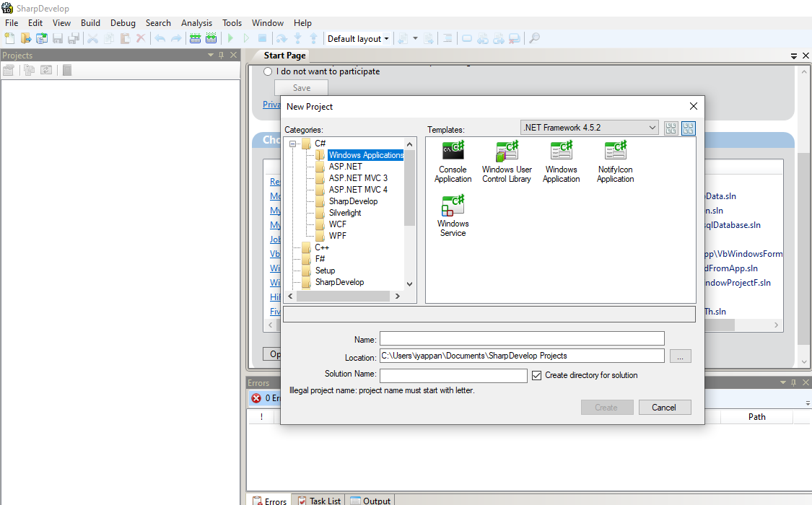Image resolution: width=812 pixels, height=505 pixels.
Task: Click the Cancel button in New Project
Action: coord(665,407)
